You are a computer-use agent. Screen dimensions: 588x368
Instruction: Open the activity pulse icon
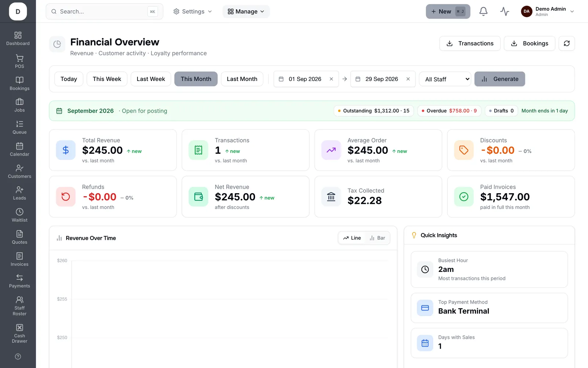505,11
